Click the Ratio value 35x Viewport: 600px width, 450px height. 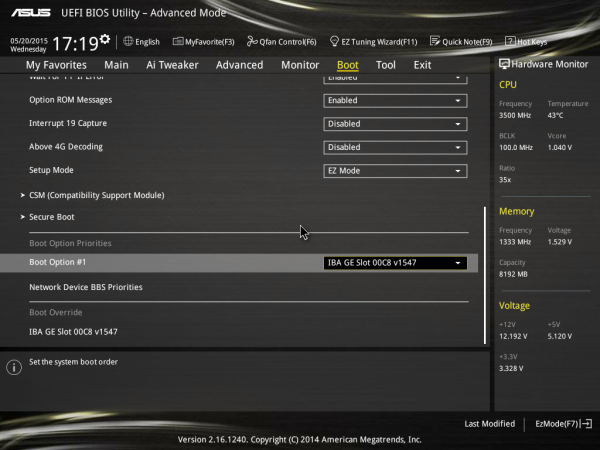click(x=505, y=180)
